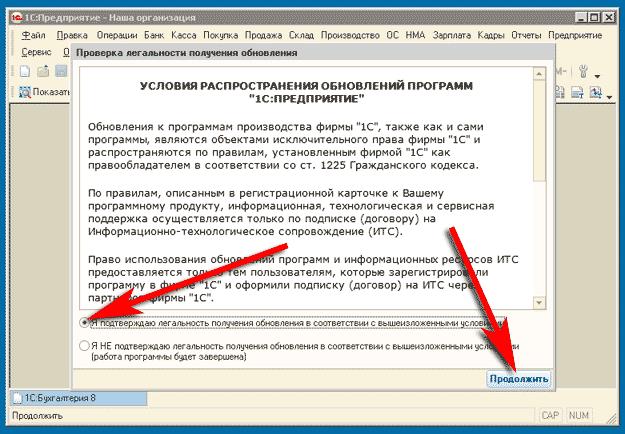625x434 pixels.
Task: Open the Зарплата menu
Action: click(449, 35)
